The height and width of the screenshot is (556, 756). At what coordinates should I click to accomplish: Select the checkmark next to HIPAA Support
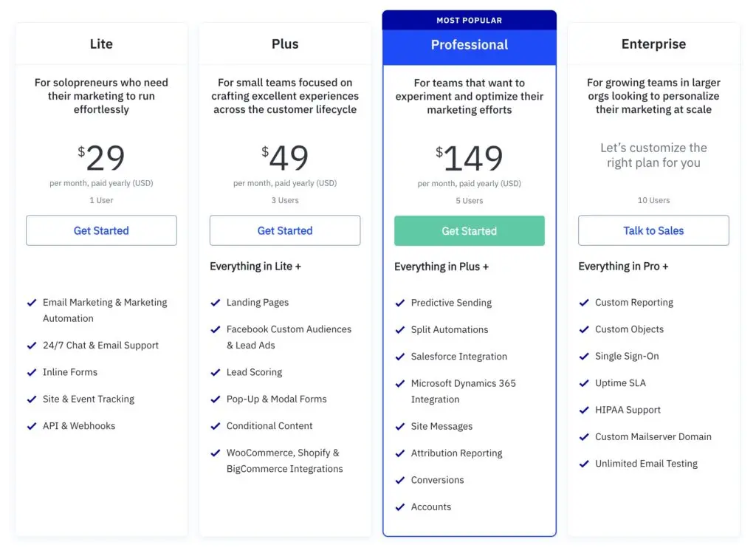point(584,410)
